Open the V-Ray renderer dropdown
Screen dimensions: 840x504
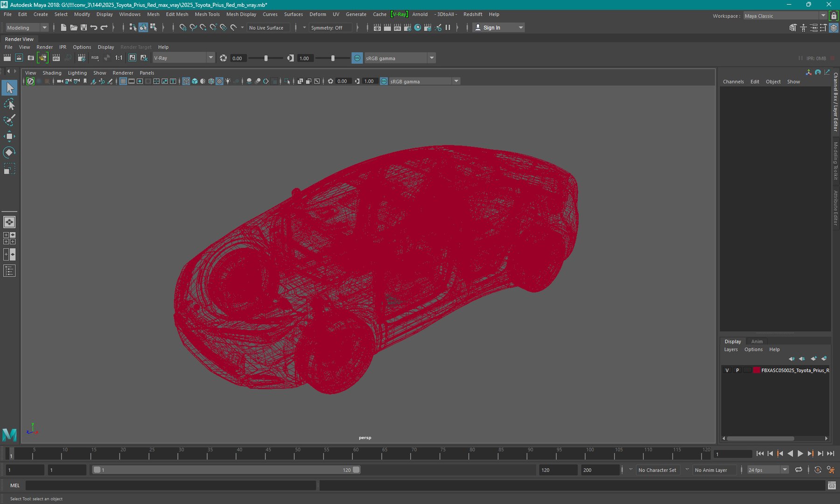click(x=183, y=58)
